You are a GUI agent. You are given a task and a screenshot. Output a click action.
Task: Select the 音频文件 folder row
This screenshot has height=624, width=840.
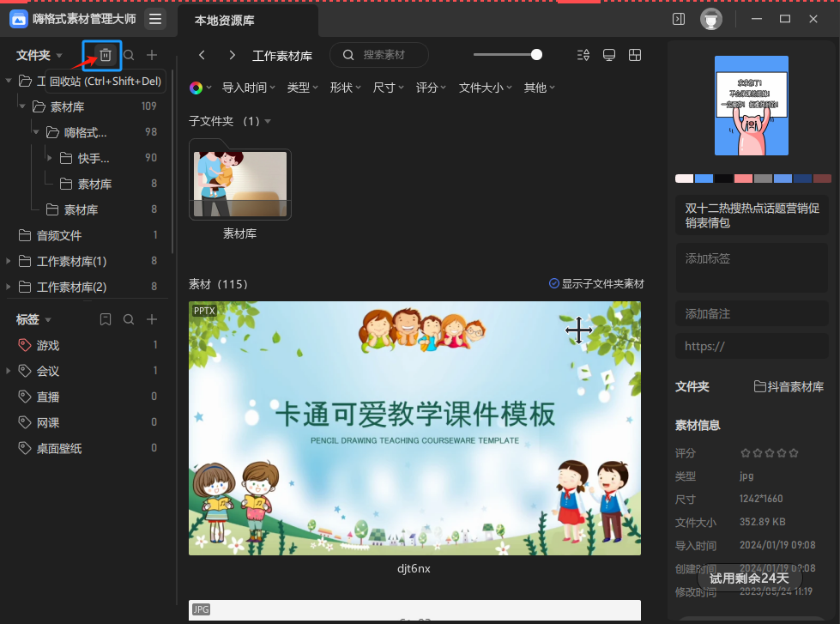click(84, 235)
